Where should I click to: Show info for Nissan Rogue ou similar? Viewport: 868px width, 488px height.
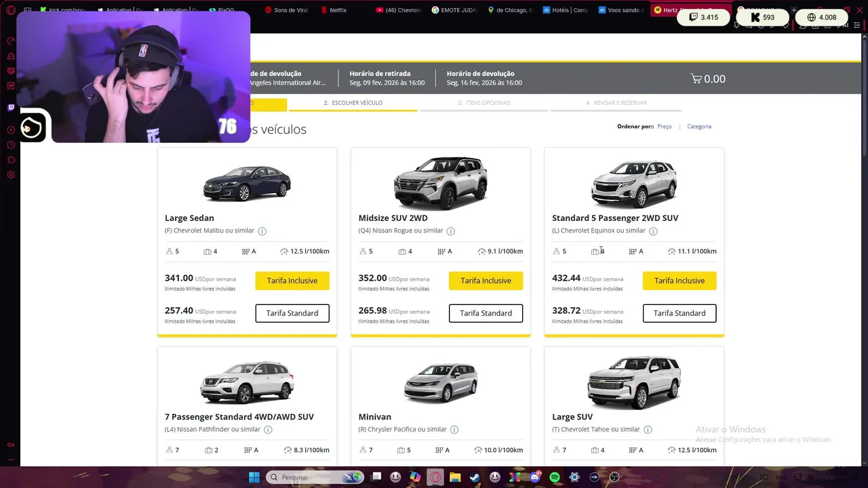[x=451, y=231]
